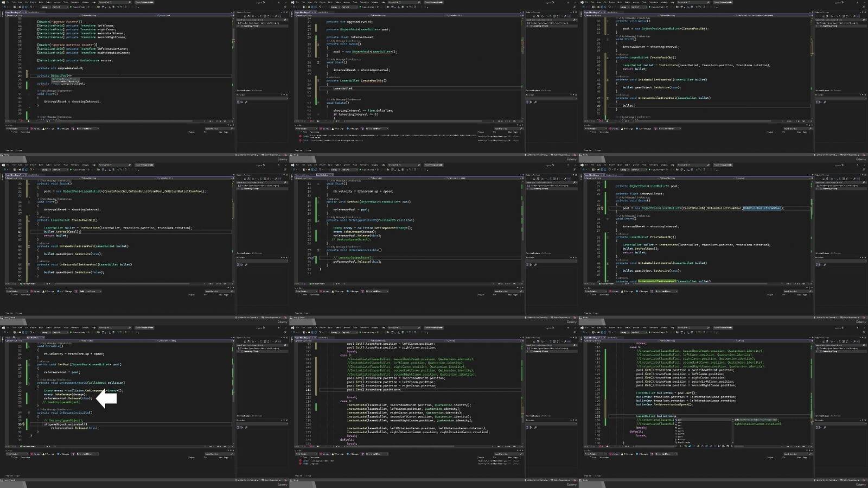The image size is (868, 488).
Task: Click the IntelliSense popup's filter icon row
Action: point(704,446)
